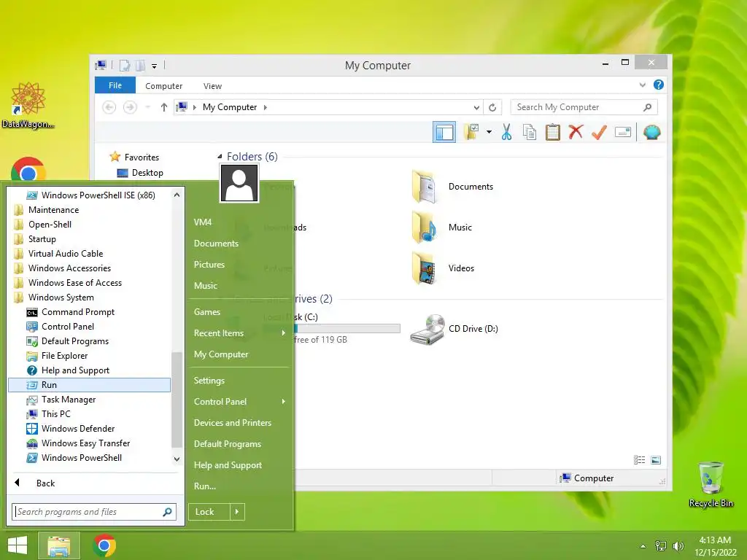Open the Help question mark icon
Image resolution: width=747 pixels, height=560 pixels.
tap(659, 85)
